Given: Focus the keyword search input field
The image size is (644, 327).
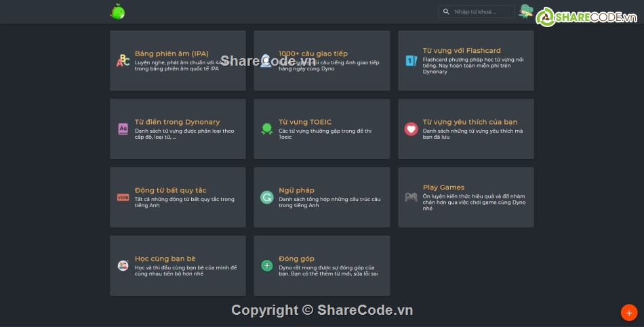Looking at the screenshot, I should click(483, 12).
